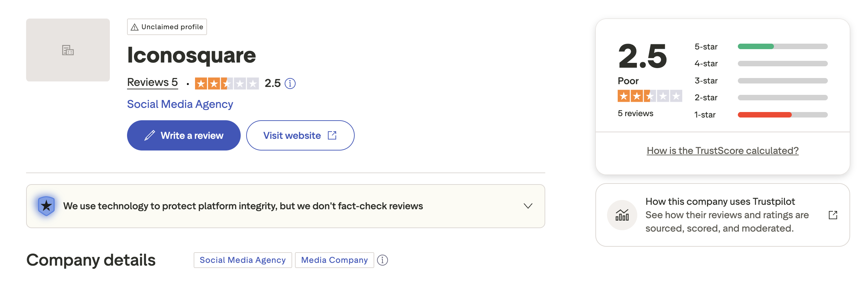Click the pencil icon on Write a review

tap(150, 135)
